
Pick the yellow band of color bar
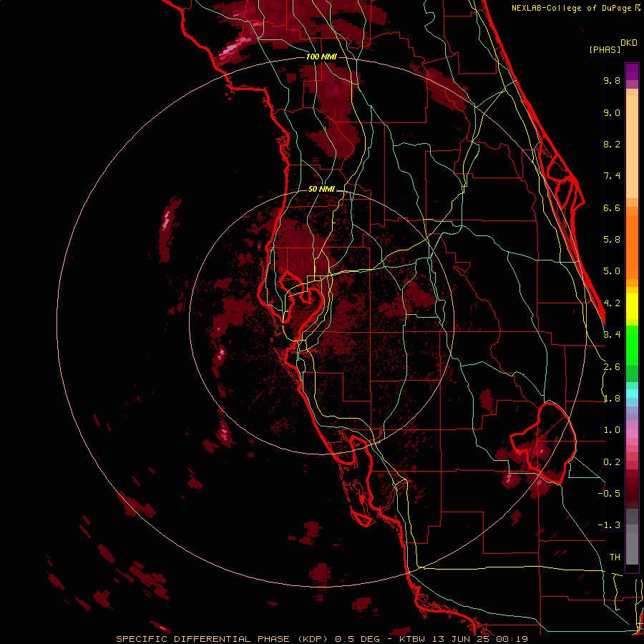pyautogui.click(x=632, y=306)
